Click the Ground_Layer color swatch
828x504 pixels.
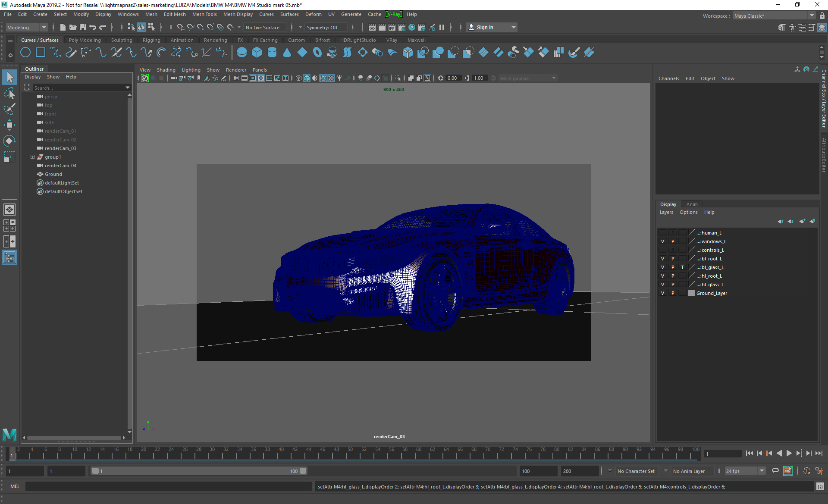692,293
